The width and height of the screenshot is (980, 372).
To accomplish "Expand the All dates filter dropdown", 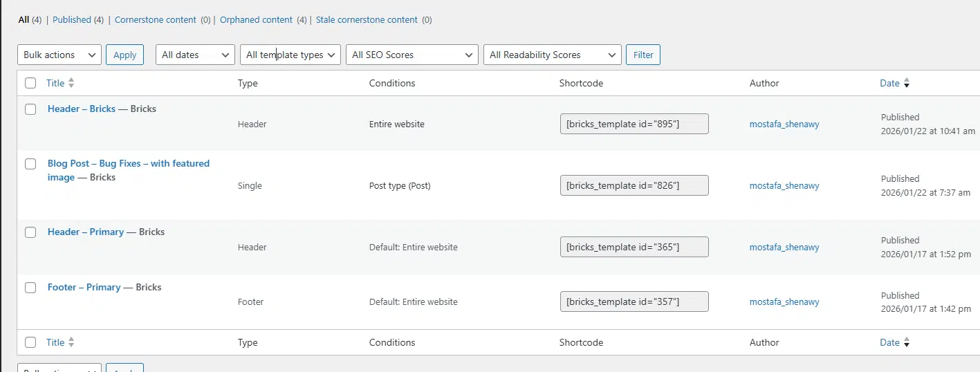I will 195,55.
